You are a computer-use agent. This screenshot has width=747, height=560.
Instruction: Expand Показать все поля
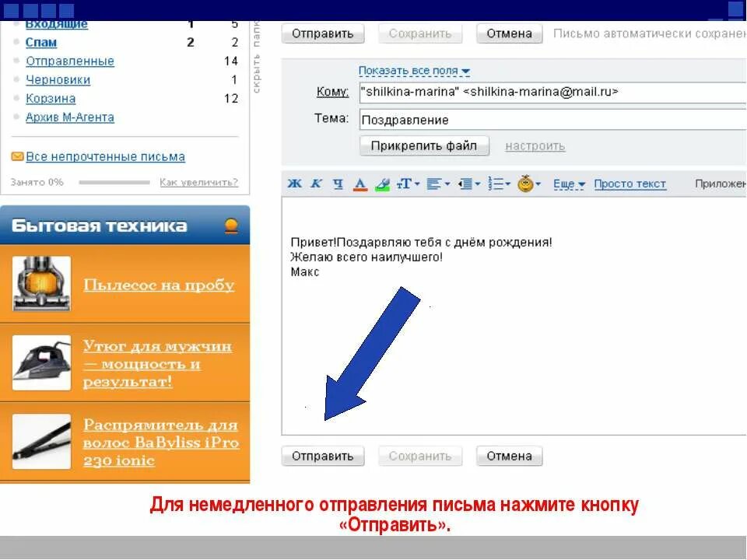(414, 71)
